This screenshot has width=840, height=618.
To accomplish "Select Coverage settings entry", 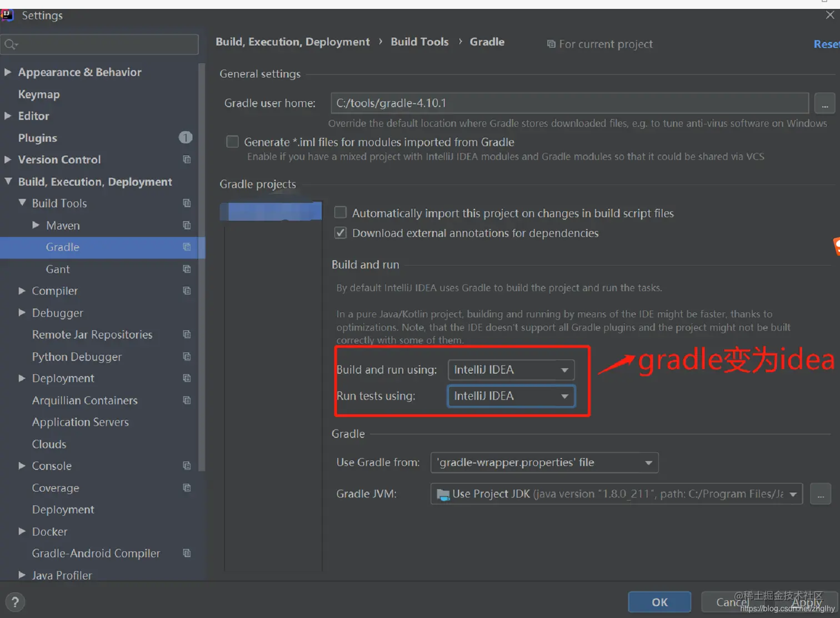I will click(56, 487).
